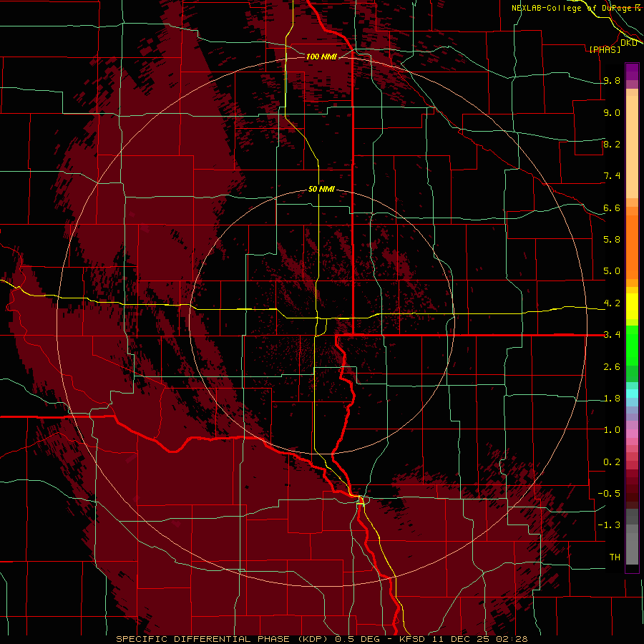644x644 pixels.
Task: Click the "0.5 DEG" elevation text
Action: [x=358, y=639]
